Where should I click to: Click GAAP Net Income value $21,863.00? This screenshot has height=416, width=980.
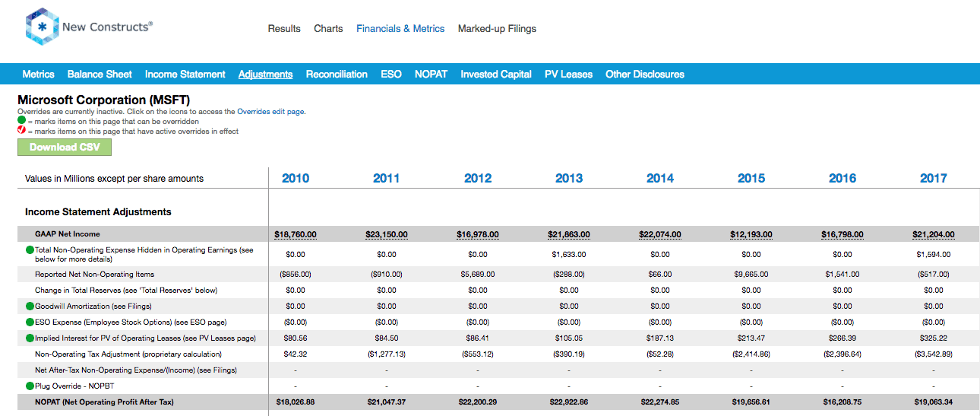pyautogui.click(x=569, y=234)
